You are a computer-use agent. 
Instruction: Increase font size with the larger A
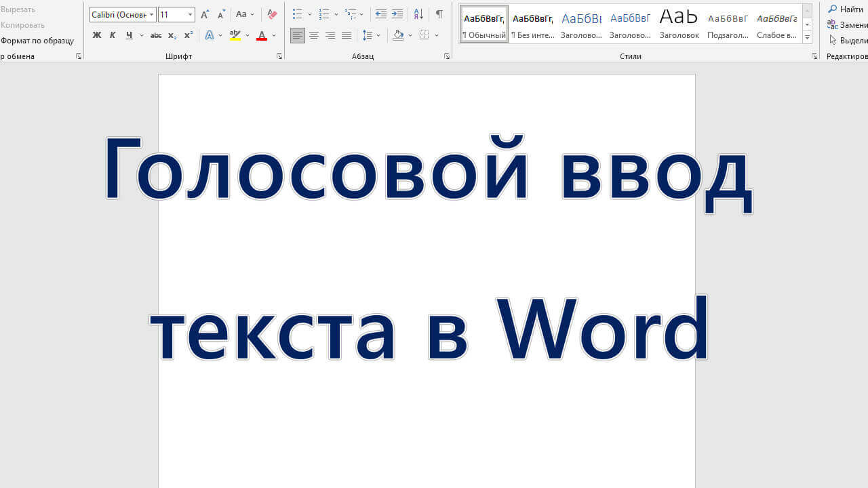(x=205, y=14)
